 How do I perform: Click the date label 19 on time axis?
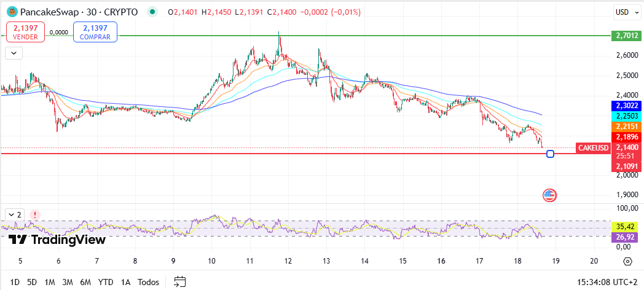pos(556,261)
